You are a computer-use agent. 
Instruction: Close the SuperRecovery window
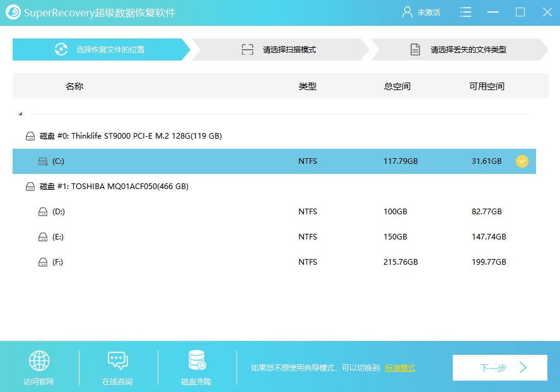point(547,12)
